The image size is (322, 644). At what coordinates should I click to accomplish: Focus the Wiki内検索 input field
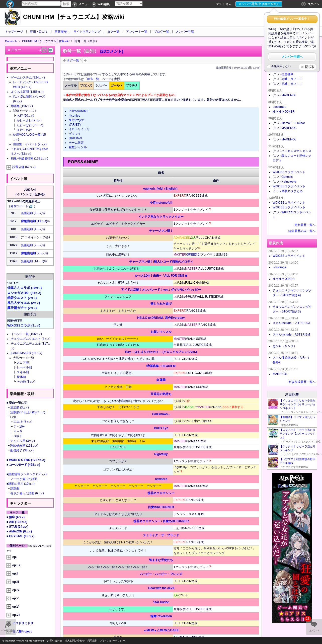coord(41,4)
